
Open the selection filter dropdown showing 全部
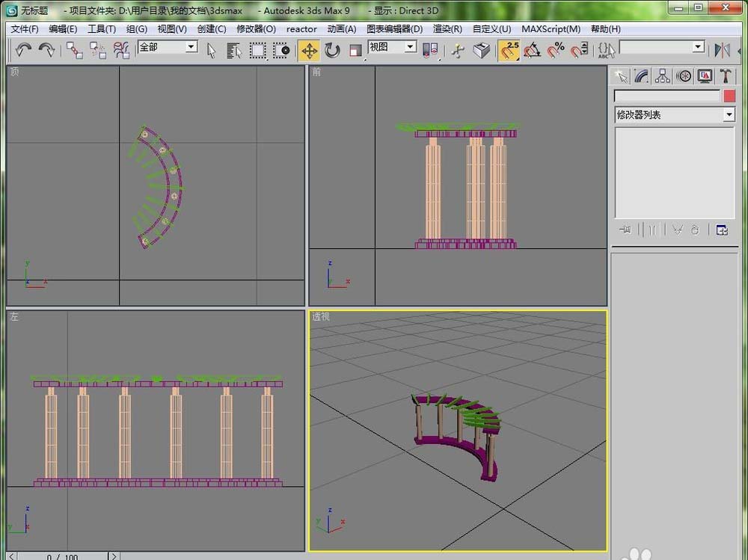click(168, 47)
